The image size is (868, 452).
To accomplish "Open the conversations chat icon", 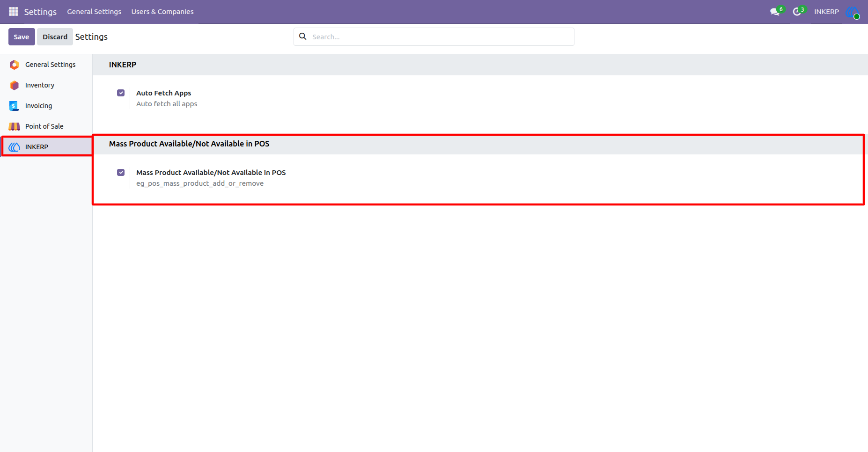I will click(x=775, y=12).
